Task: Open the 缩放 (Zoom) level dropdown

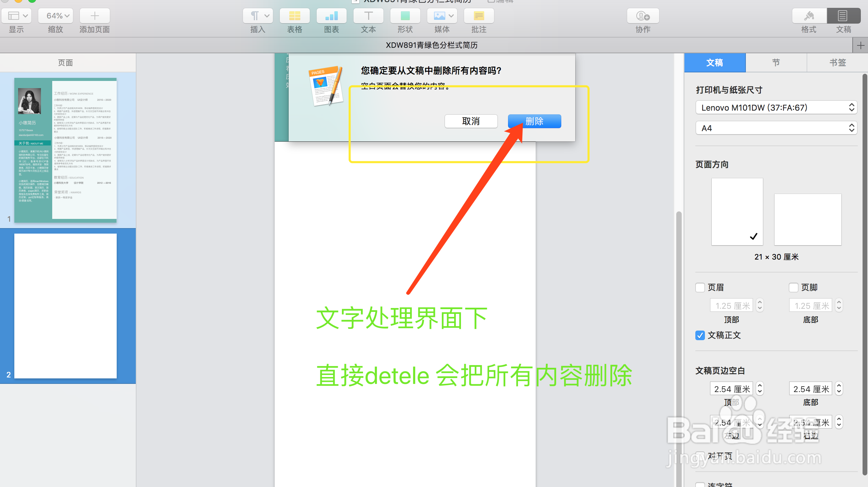Action: pos(55,15)
